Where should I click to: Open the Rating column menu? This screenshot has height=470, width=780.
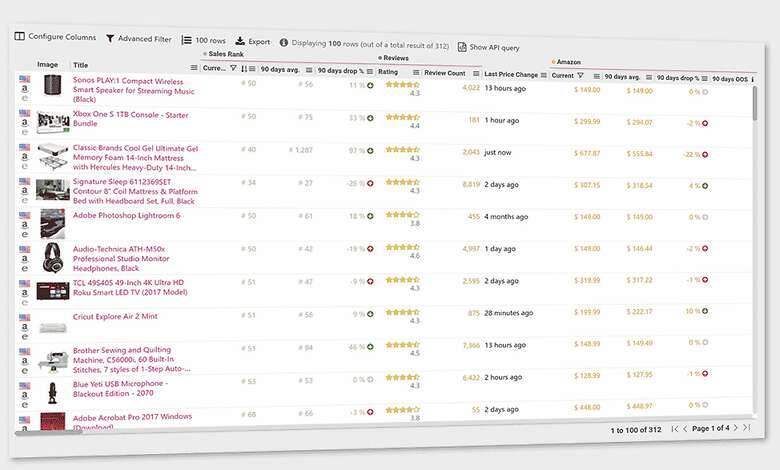pyautogui.click(x=413, y=72)
